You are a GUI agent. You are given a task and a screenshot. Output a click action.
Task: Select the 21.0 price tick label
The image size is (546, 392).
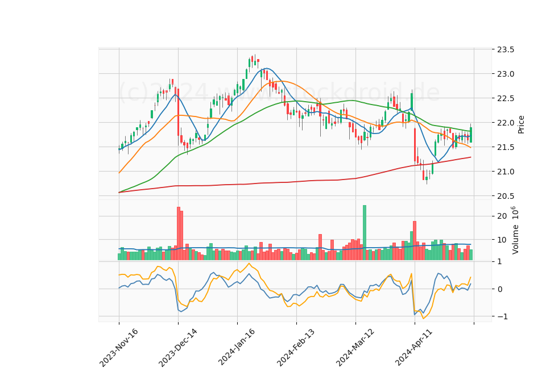click(505, 172)
